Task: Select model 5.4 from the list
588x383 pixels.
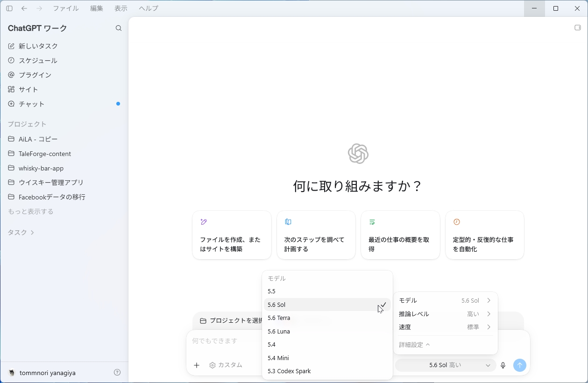Action: point(327,345)
